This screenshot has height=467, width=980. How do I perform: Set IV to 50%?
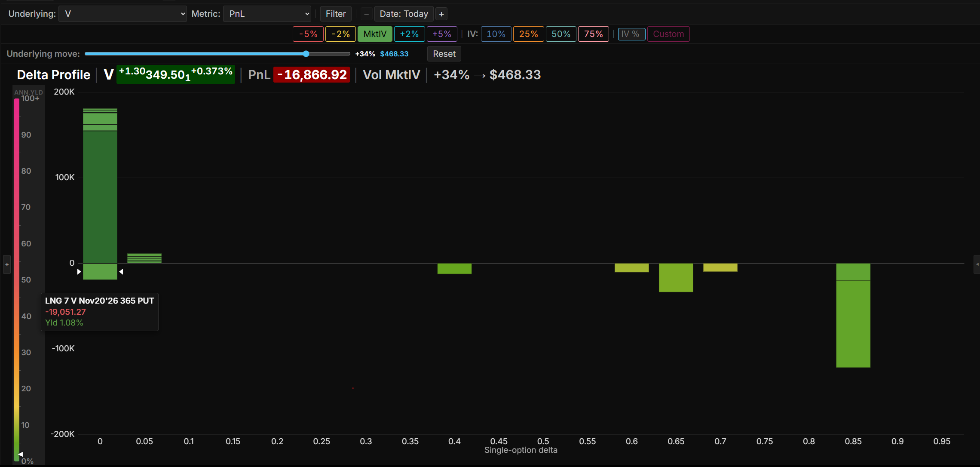click(561, 34)
